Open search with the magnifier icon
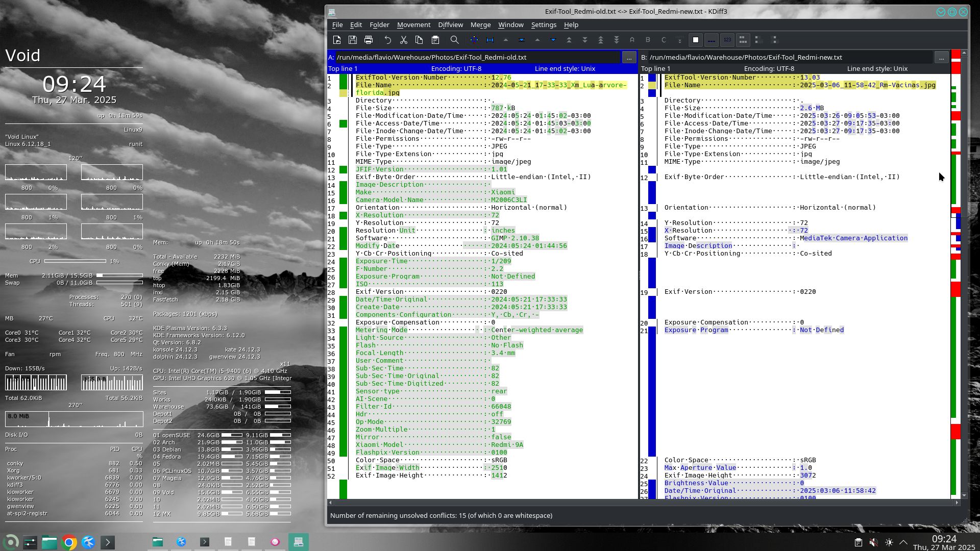 pyautogui.click(x=454, y=40)
